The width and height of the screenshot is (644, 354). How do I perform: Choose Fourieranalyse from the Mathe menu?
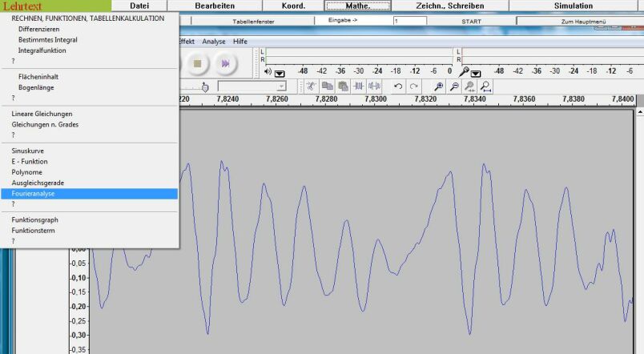pyautogui.click(x=34, y=194)
